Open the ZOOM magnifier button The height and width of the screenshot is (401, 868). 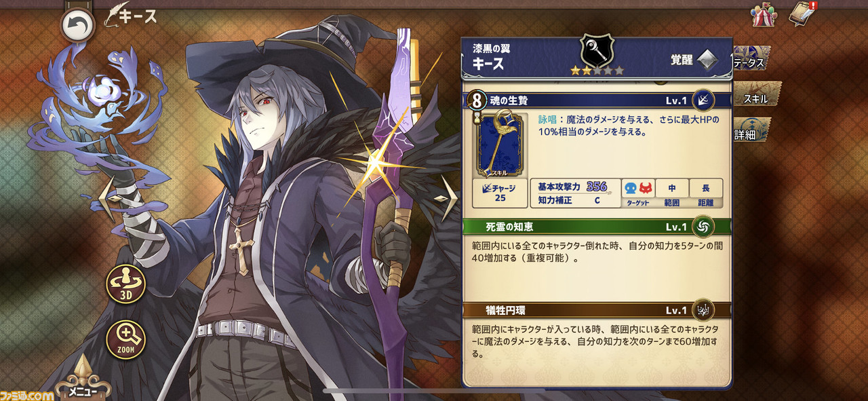[125, 339]
